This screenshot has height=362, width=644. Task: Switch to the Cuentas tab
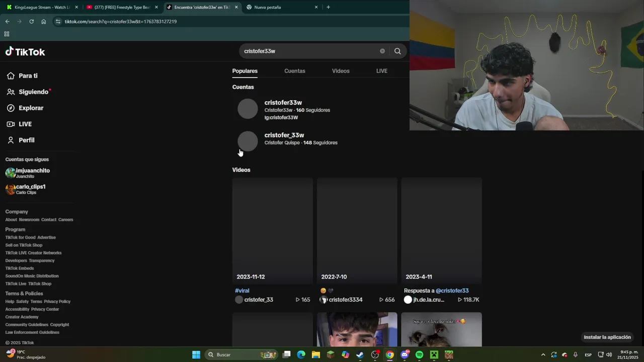pos(295,71)
